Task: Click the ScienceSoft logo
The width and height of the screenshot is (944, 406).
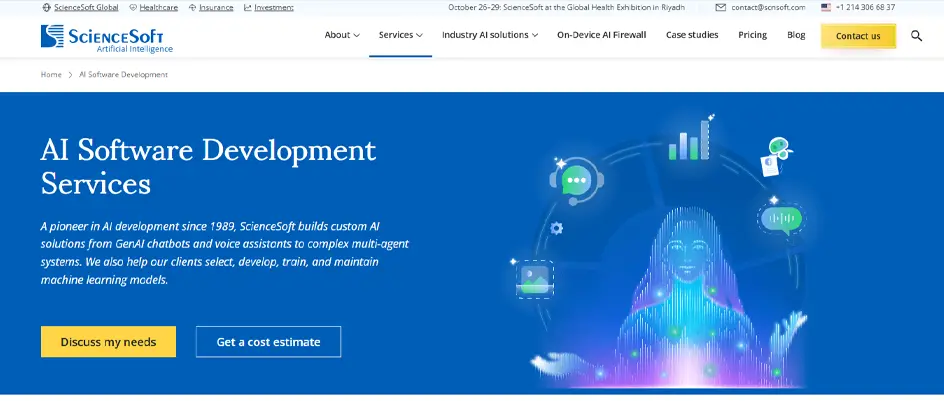Action: tap(107, 39)
